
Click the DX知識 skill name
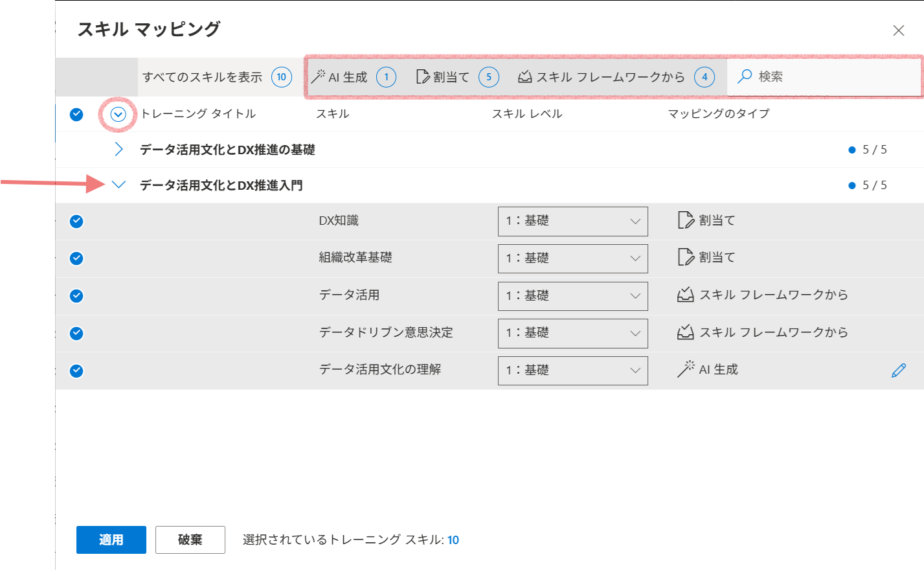(x=339, y=221)
